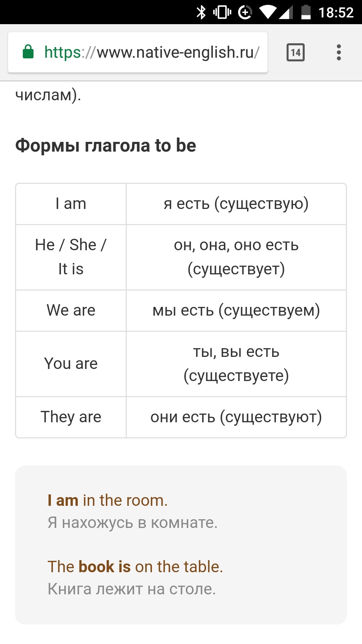Tap the battery status icon

click(306, 12)
